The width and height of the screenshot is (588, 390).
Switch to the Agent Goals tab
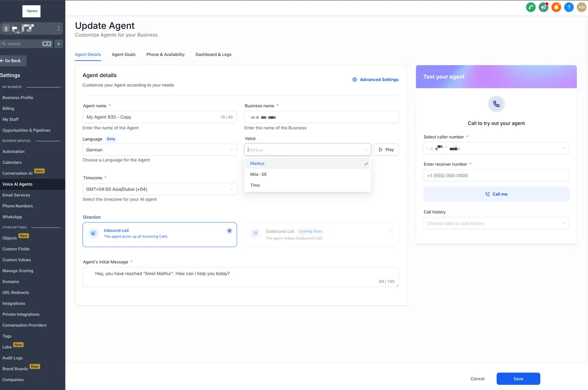(123, 54)
